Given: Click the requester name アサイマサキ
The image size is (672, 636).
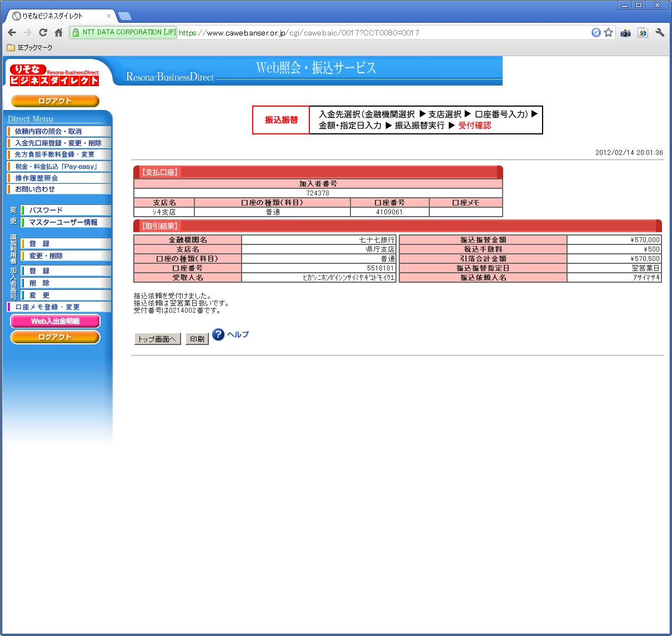Looking at the screenshot, I should (614, 278).
